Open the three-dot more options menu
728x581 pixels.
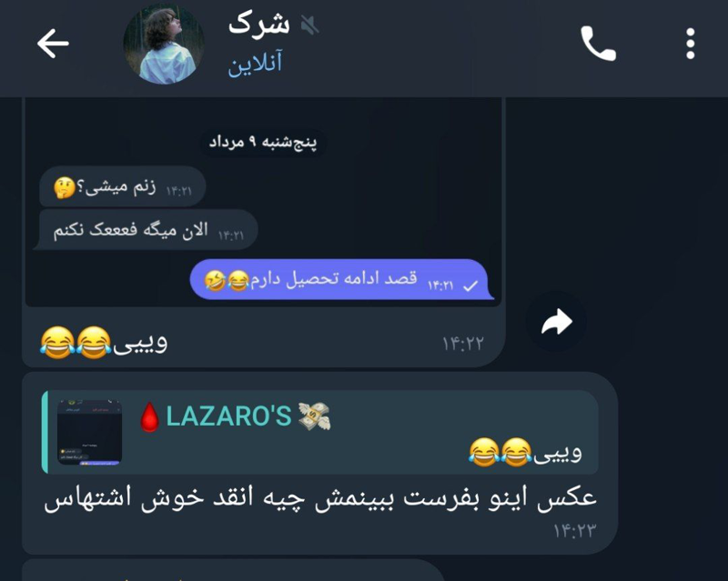tap(691, 44)
